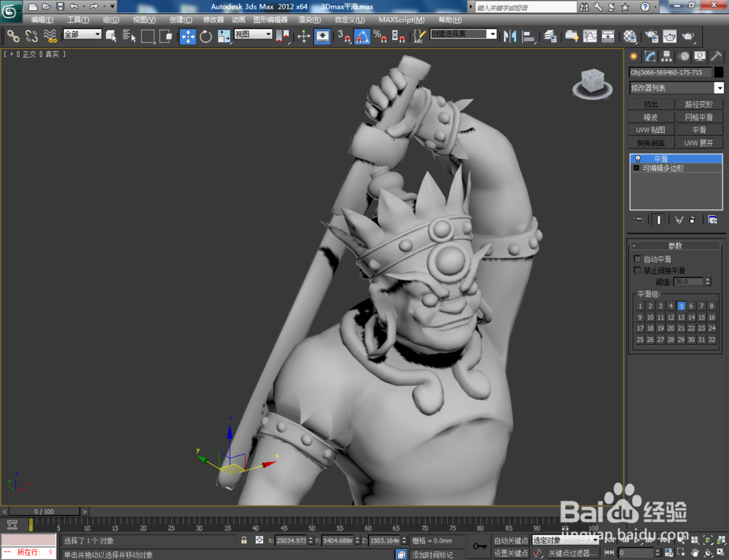Open the reference coordinate 视图 dropdown
Image resolution: width=729 pixels, height=560 pixels.
pos(253,34)
